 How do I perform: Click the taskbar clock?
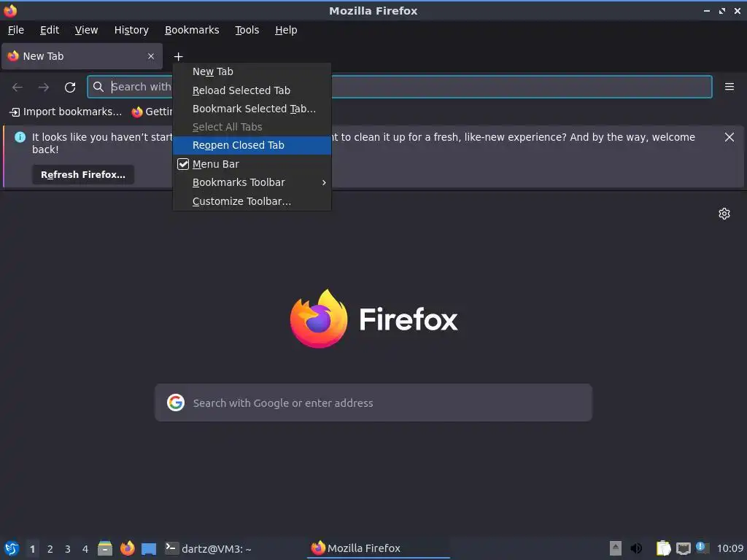pos(729,548)
